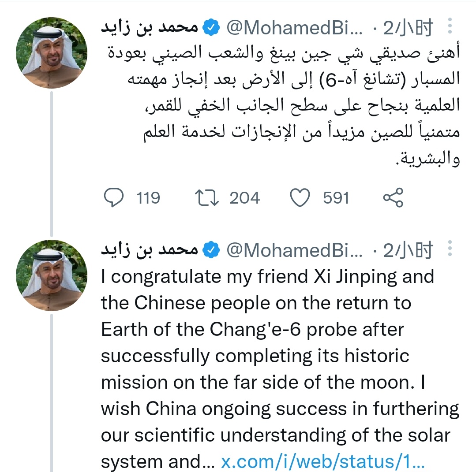Open profile avatar of first tweet
Image resolution: width=476 pixels, height=472 pixels.
[52, 53]
